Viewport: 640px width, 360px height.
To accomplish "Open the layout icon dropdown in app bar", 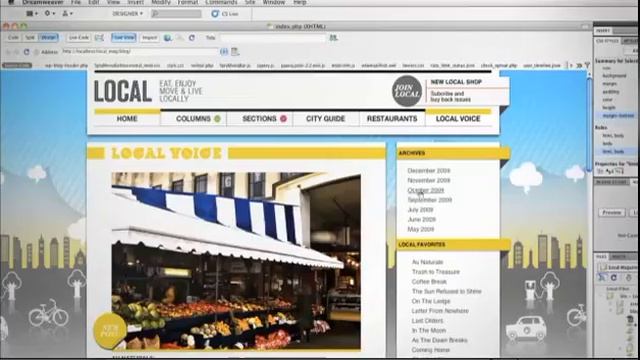I will pos(31,13).
